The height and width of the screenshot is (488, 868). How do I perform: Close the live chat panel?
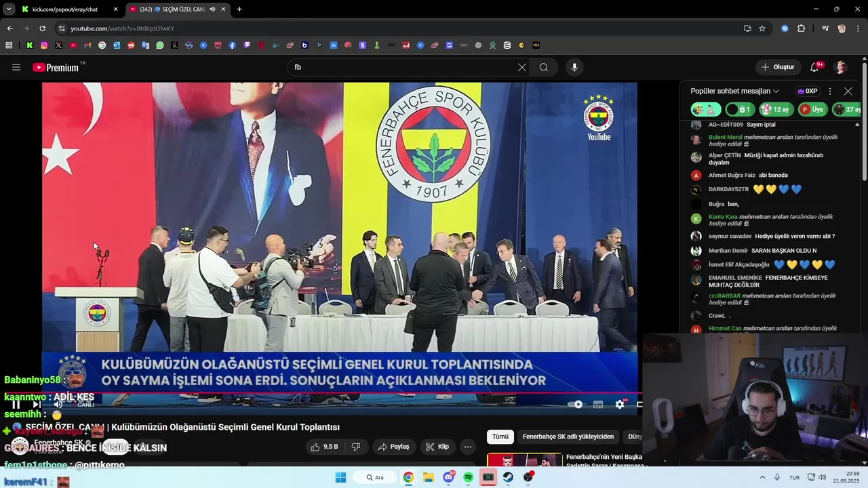(848, 91)
